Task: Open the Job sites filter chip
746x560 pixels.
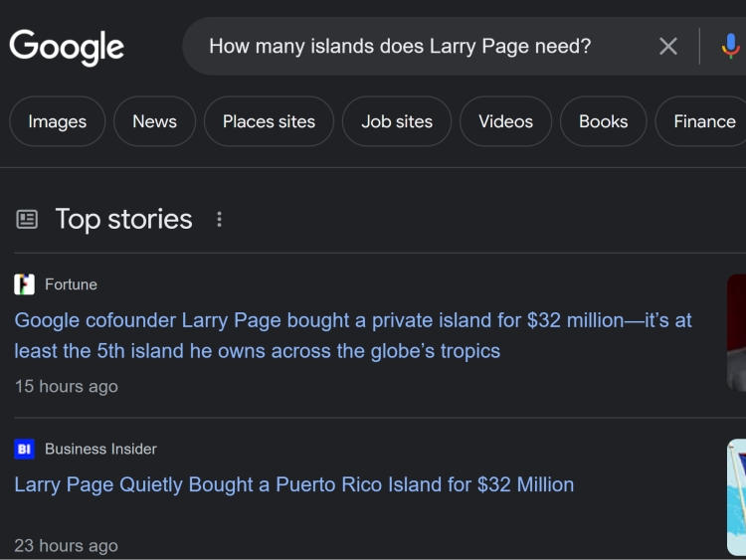Action: [x=397, y=121]
